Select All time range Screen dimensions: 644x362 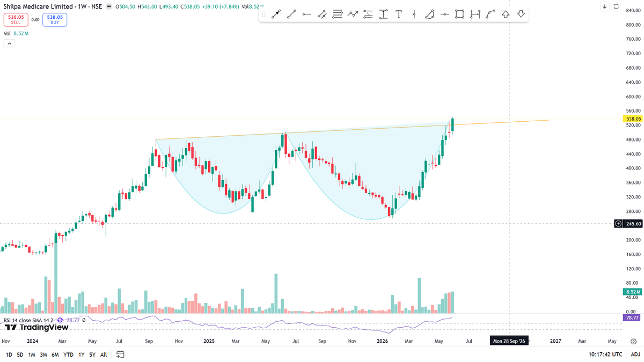click(104, 354)
